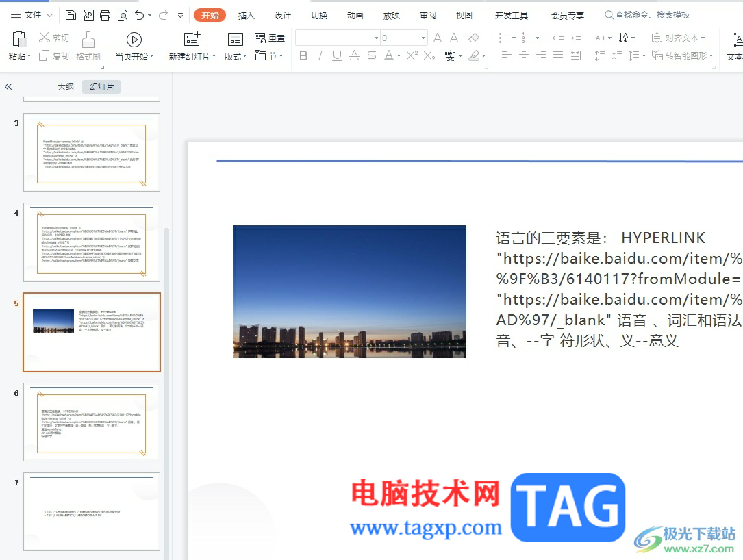Open the Paste (粘贴) dropdown arrow
The width and height of the screenshot is (743, 560).
pos(29,56)
